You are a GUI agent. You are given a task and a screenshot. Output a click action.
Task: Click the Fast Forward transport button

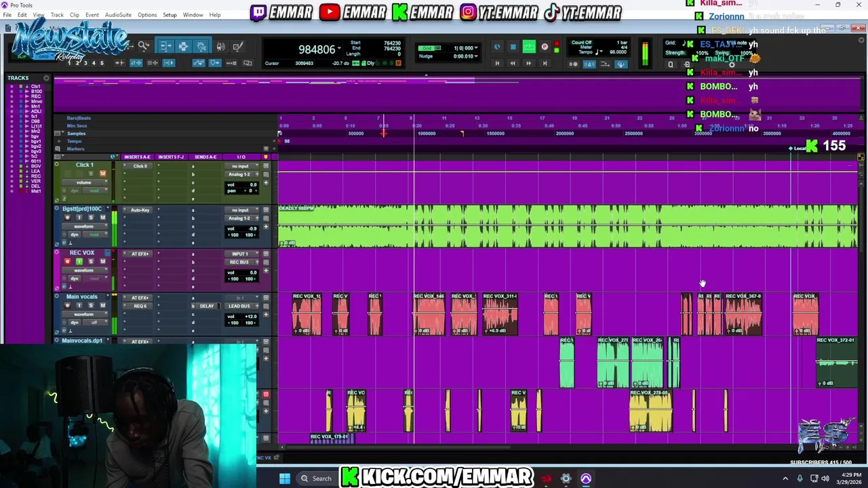pos(529,63)
